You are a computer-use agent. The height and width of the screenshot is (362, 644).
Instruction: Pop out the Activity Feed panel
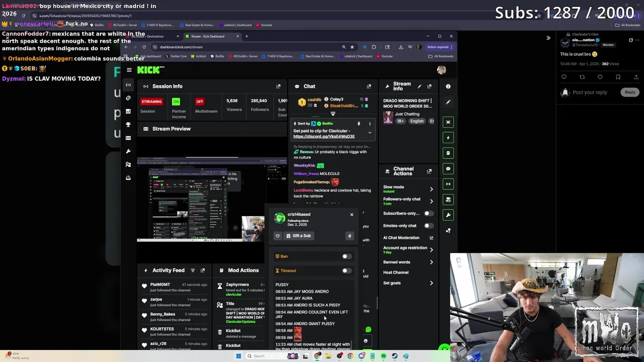(x=203, y=270)
